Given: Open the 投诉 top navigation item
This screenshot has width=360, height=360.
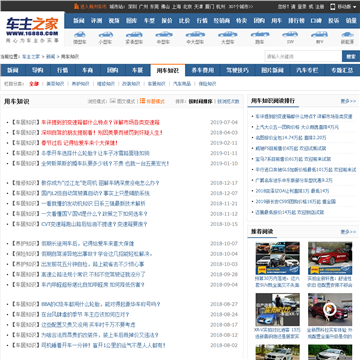Looking at the screenshot, I should (333, 21).
